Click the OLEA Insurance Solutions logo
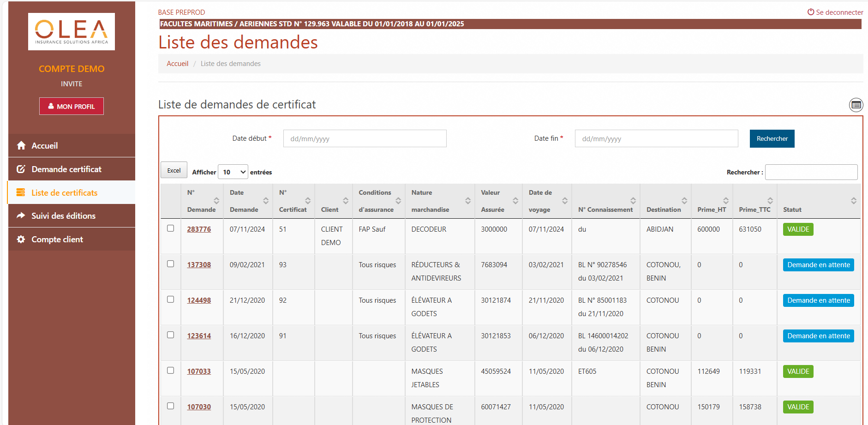This screenshot has width=868, height=425. tap(72, 31)
